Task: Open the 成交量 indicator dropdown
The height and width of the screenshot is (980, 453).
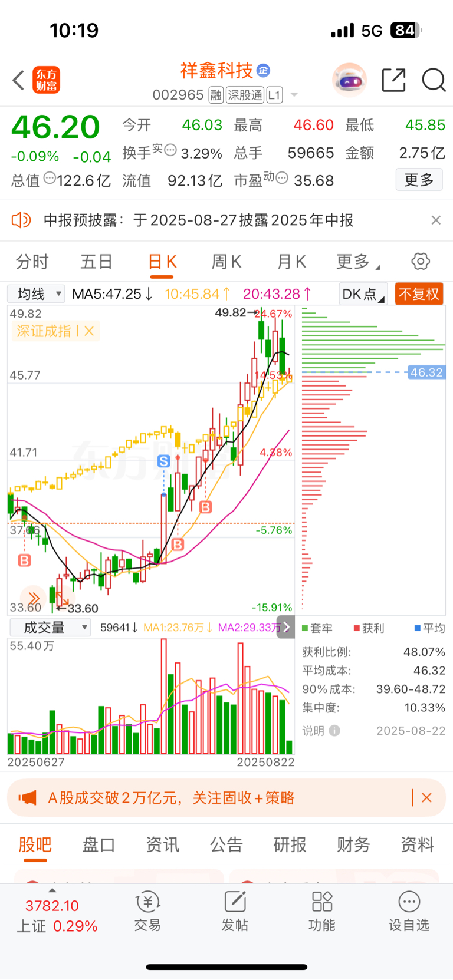Action: pos(50,628)
